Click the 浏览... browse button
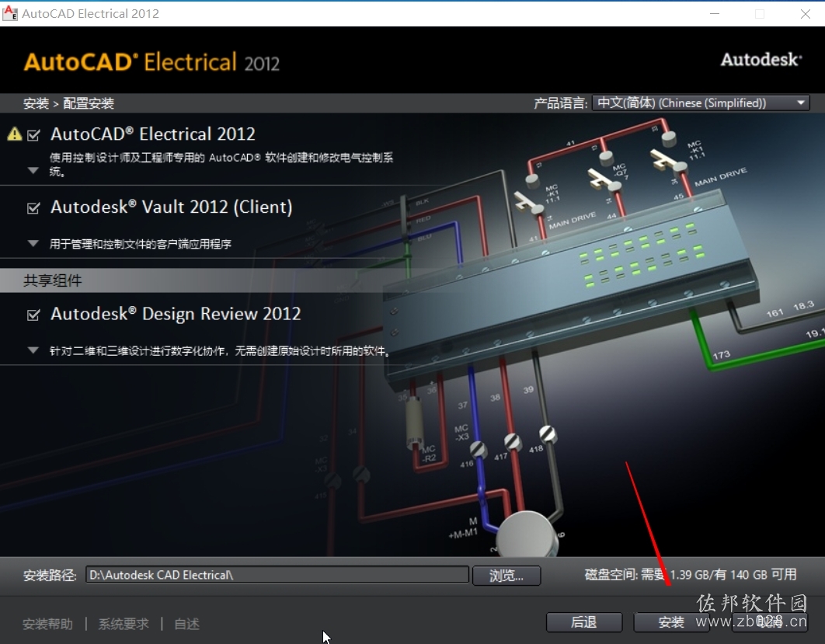The height and width of the screenshot is (644, 825). tap(506, 576)
